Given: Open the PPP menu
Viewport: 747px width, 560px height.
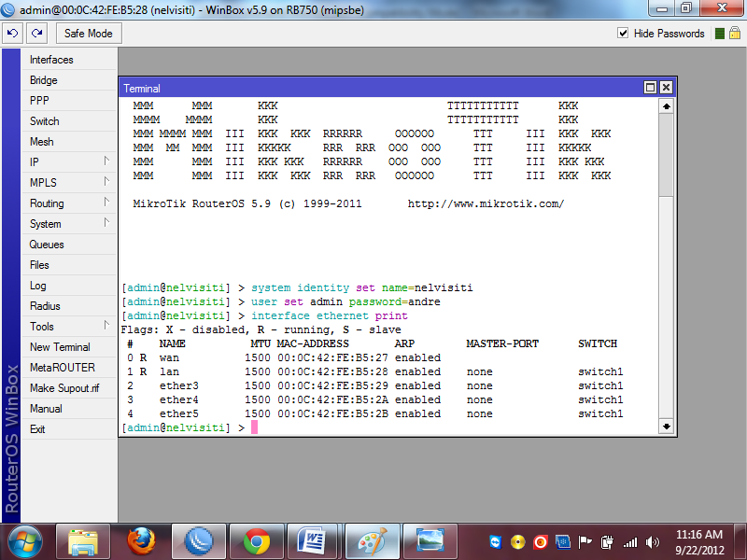Looking at the screenshot, I should (x=69, y=101).
